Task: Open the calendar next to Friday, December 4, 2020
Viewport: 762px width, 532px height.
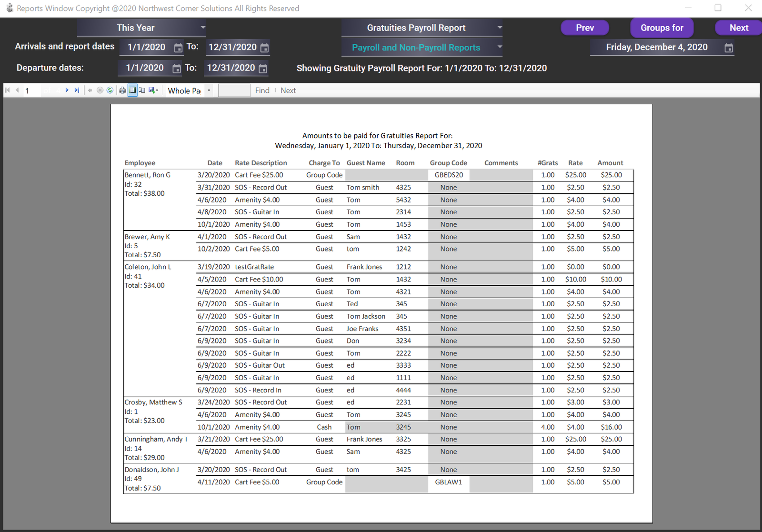Action: click(728, 47)
